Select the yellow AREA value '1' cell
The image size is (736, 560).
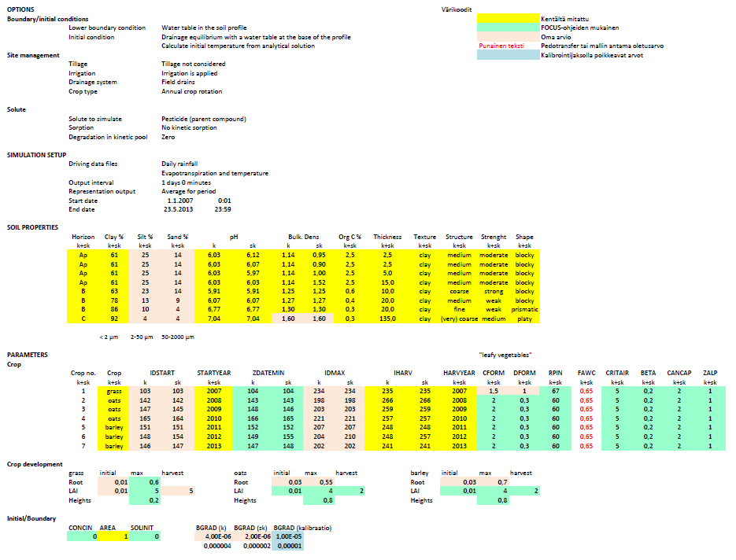tap(114, 536)
